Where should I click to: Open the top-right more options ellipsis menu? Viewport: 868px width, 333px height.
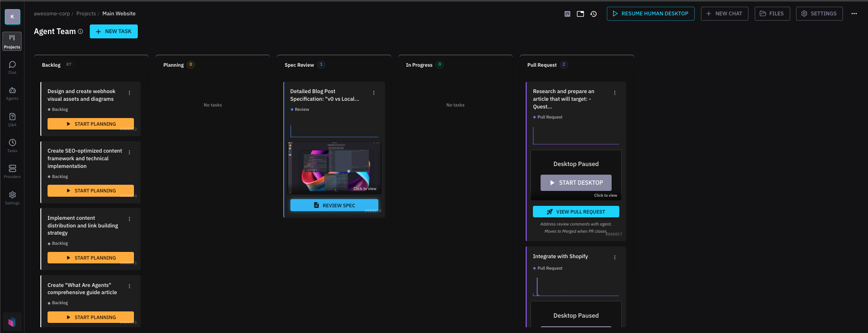click(x=854, y=14)
